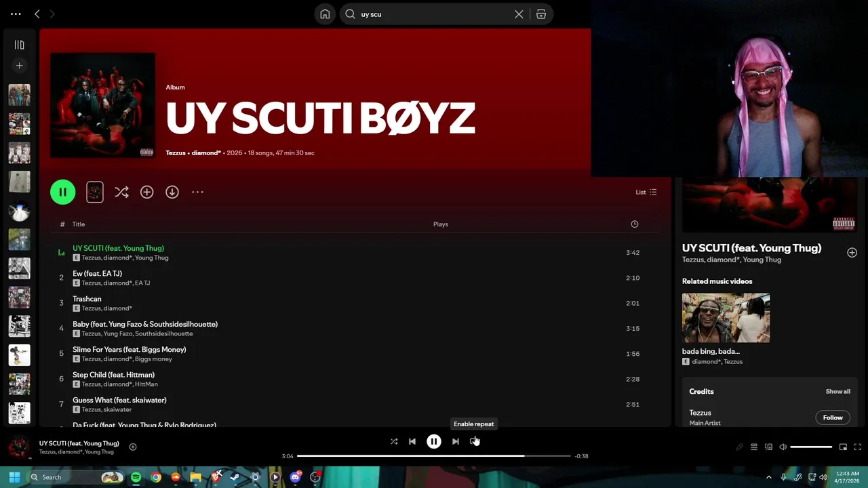Show hidden system tray icons chevron
This screenshot has height=488, width=868.
[x=768, y=477]
